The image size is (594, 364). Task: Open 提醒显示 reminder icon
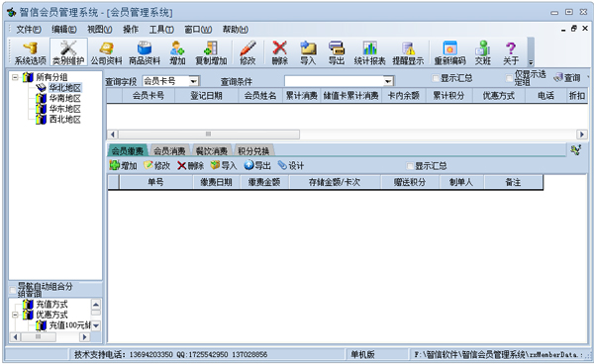tap(408, 52)
